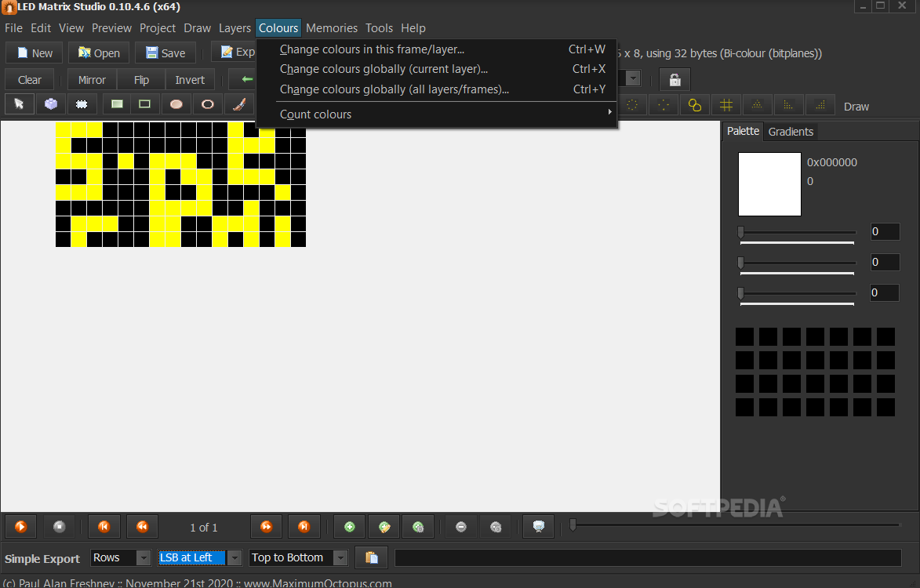Viewport: 920px width, 588px height.
Task: Select the dotted pyramid pattern tool
Action: click(x=757, y=105)
